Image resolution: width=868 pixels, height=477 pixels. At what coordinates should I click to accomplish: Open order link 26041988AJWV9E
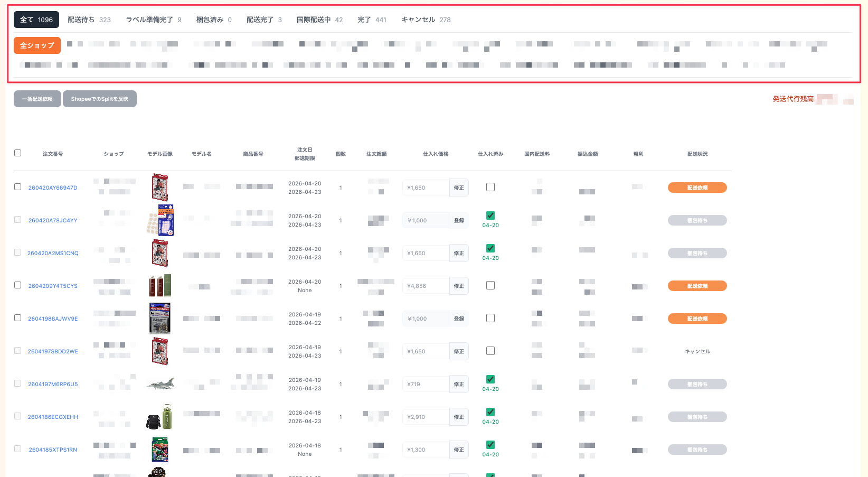pos(53,319)
